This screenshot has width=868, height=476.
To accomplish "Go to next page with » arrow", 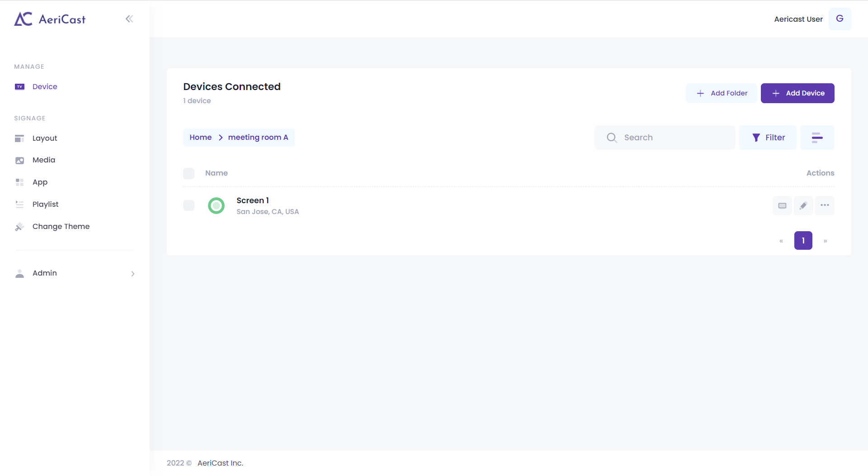I will pyautogui.click(x=825, y=241).
